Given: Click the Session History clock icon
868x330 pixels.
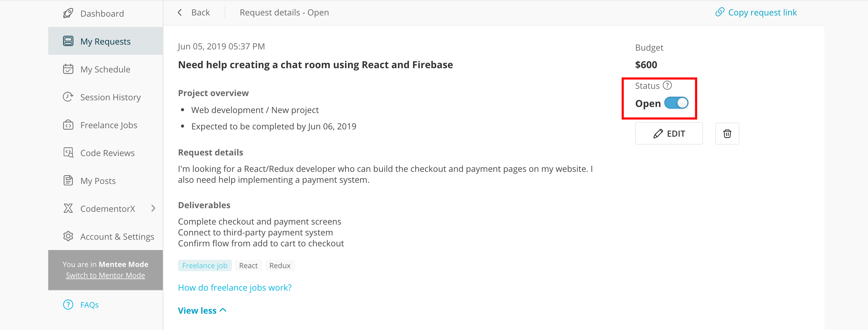Looking at the screenshot, I should 68,97.
